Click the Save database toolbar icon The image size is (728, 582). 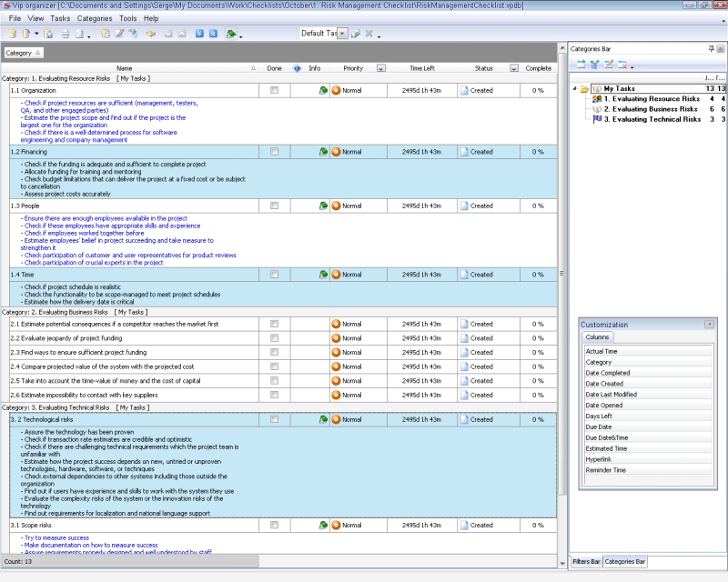[x=47, y=35]
